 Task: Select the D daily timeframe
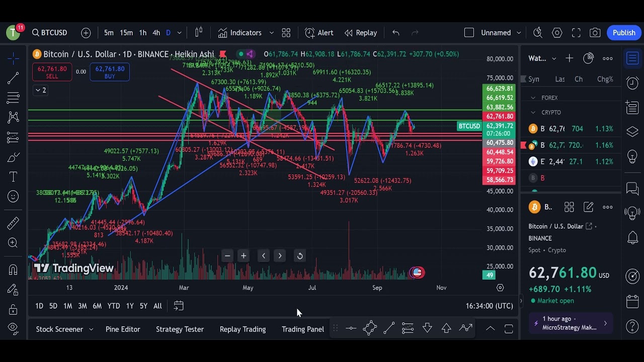[x=168, y=33]
